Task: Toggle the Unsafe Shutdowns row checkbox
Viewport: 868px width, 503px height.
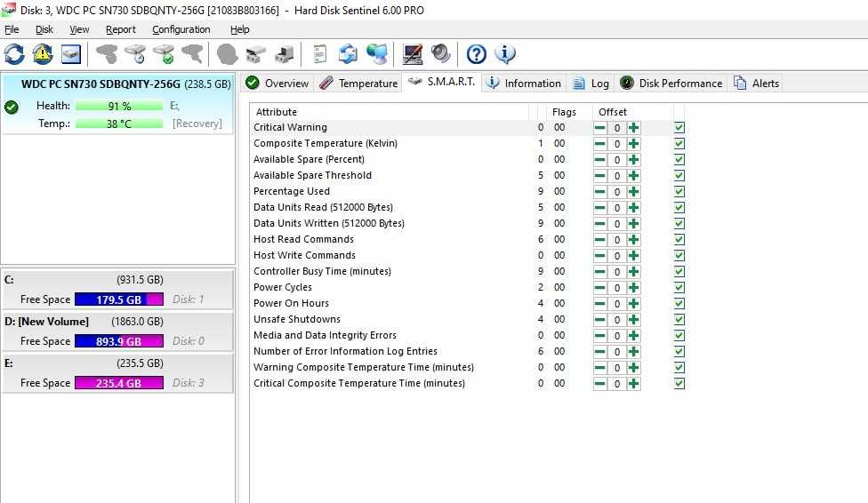Action: click(x=679, y=320)
